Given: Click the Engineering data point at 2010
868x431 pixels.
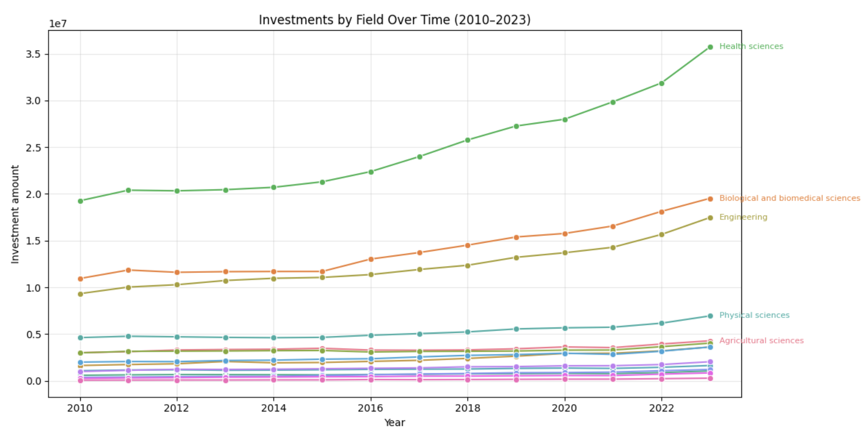Looking at the screenshot, I should (80, 294).
